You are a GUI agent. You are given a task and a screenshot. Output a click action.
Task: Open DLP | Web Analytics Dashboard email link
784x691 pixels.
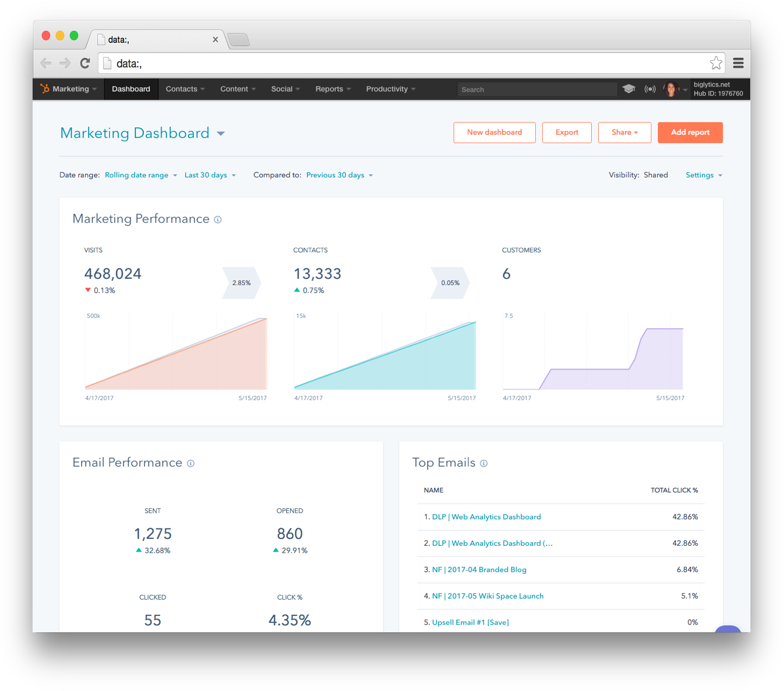(x=486, y=517)
